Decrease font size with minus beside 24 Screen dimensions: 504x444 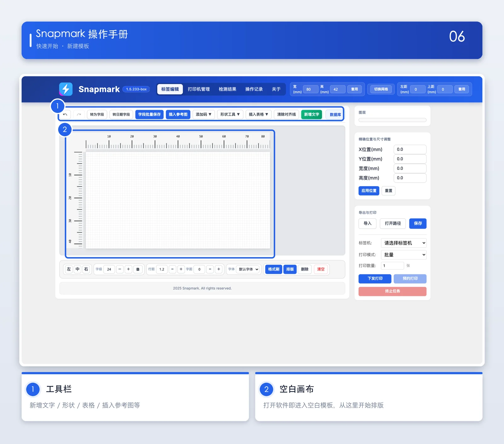pyautogui.click(x=120, y=269)
